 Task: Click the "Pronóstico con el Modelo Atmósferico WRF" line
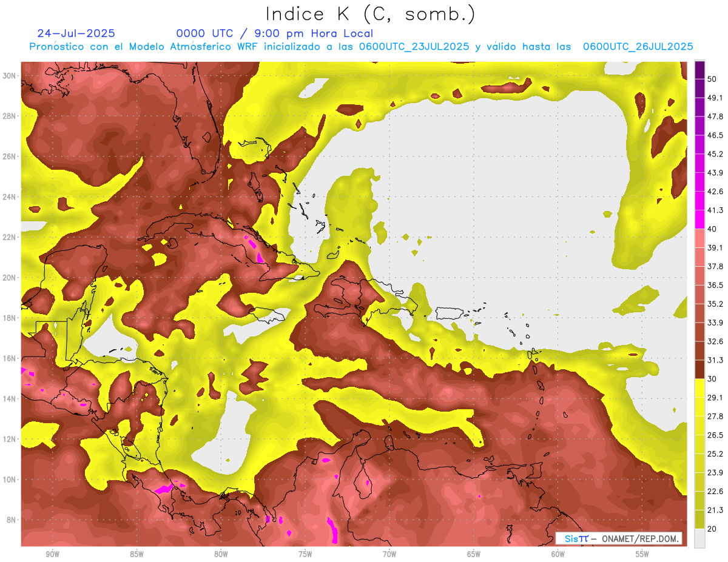pyautogui.click(x=362, y=47)
